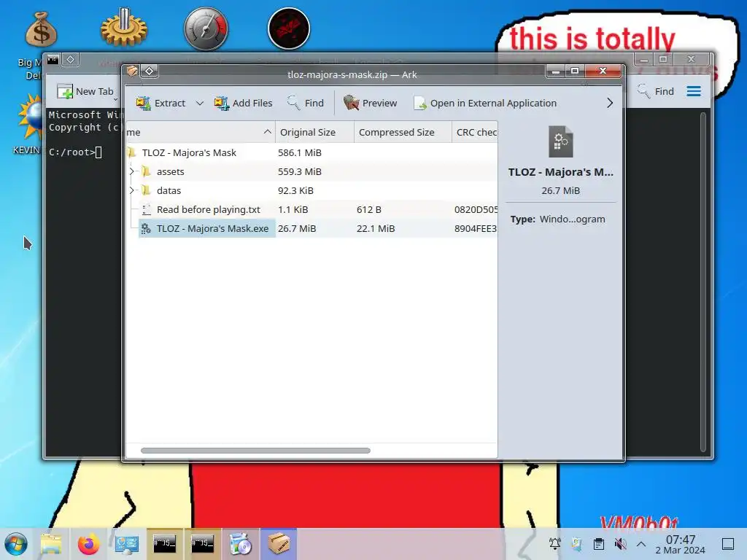Click the Name column sort arrow
The image size is (747, 560).
(268, 132)
